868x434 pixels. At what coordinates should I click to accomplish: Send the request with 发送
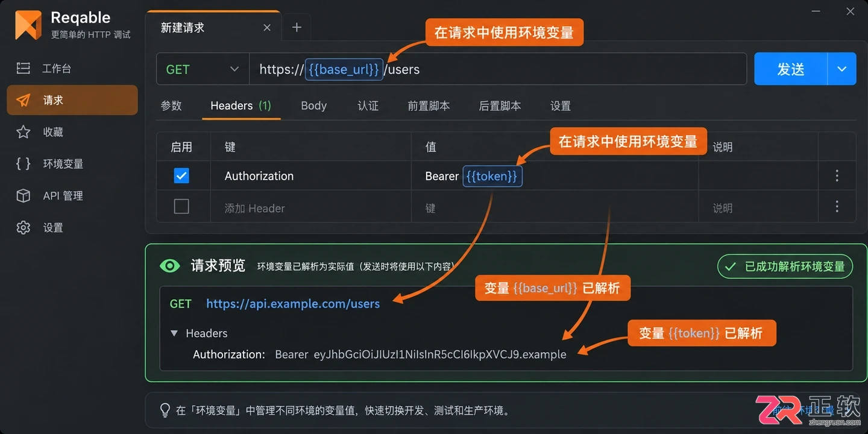pos(791,69)
